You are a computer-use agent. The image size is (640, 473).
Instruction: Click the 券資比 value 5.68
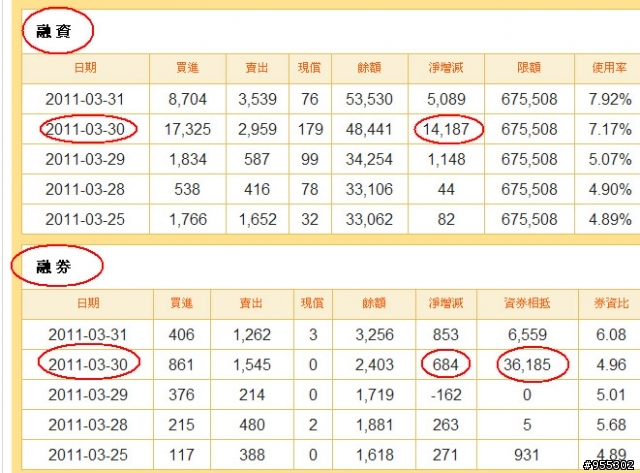pos(611,425)
